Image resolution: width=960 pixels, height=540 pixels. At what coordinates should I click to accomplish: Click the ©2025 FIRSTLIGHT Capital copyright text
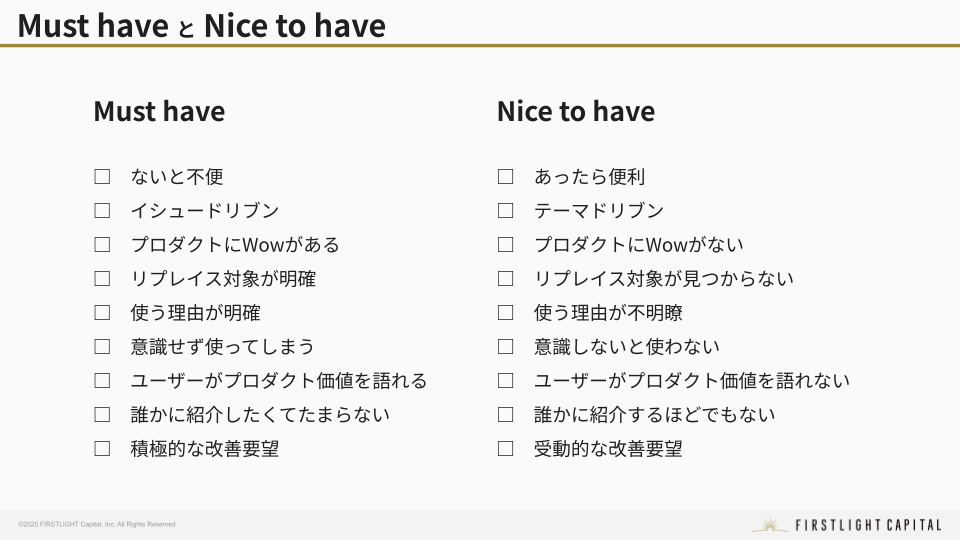click(x=97, y=525)
